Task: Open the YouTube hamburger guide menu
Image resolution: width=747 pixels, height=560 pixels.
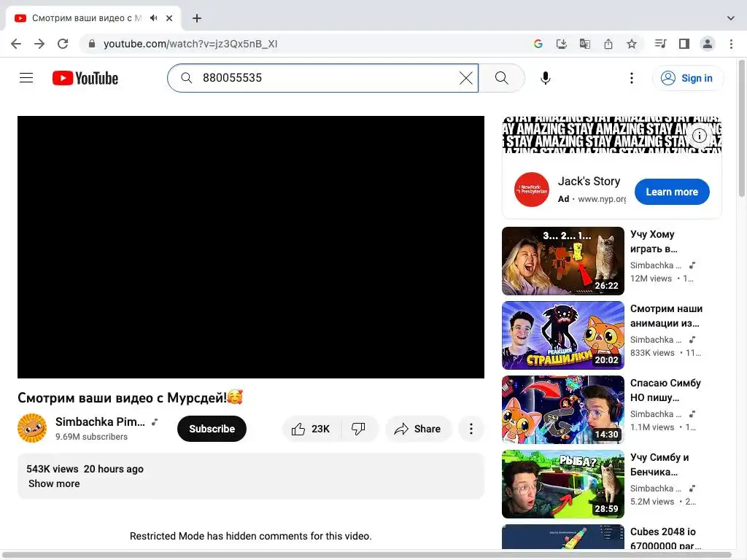Action: pyautogui.click(x=26, y=77)
